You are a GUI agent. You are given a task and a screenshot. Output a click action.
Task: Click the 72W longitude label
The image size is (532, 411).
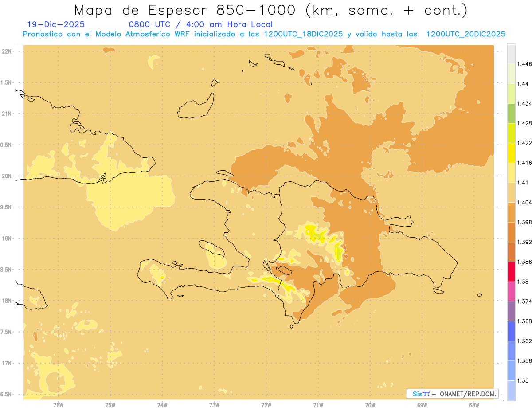(266, 405)
